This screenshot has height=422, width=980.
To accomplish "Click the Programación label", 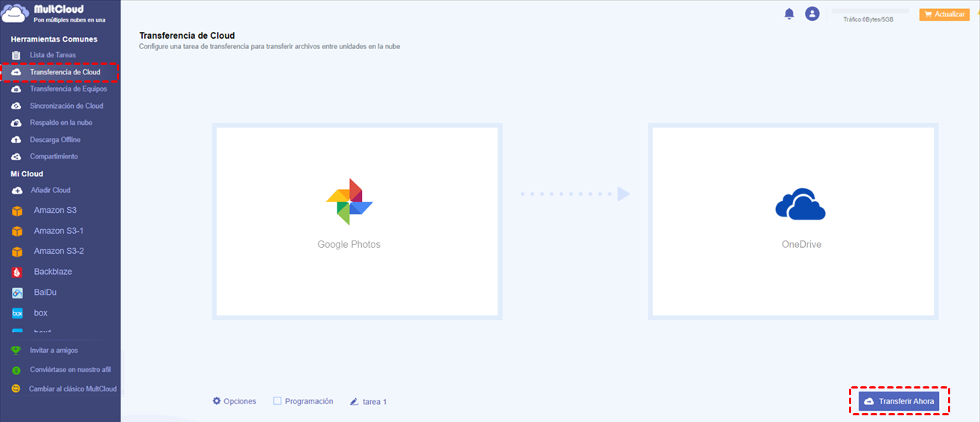I will click(309, 401).
